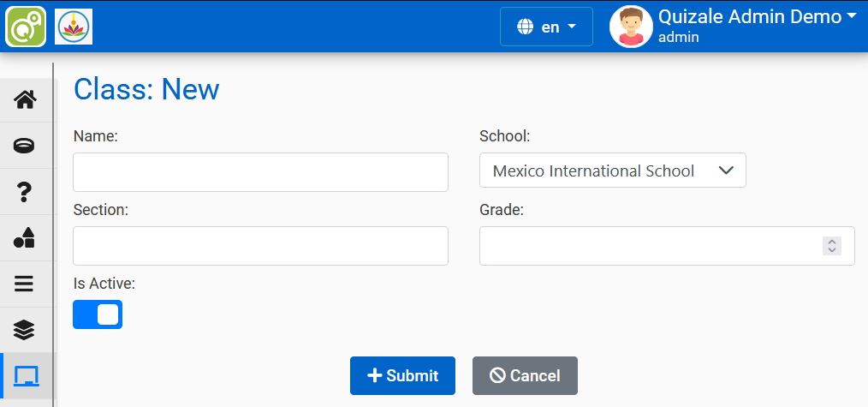This screenshot has width=868, height=407.
Task: Open the en language selector
Action: (x=546, y=27)
